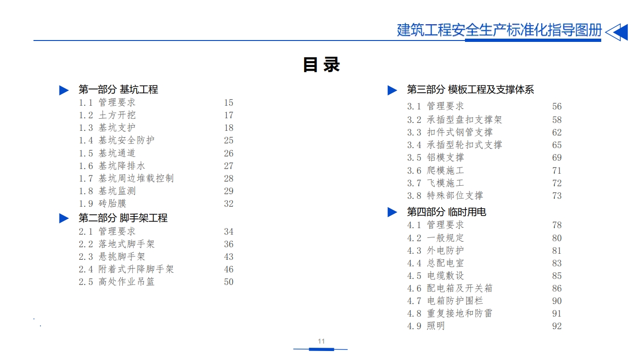644x358 pixels.
Task: Select entry 3.2 承插型盘扣支撑架
Action: (455, 120)
